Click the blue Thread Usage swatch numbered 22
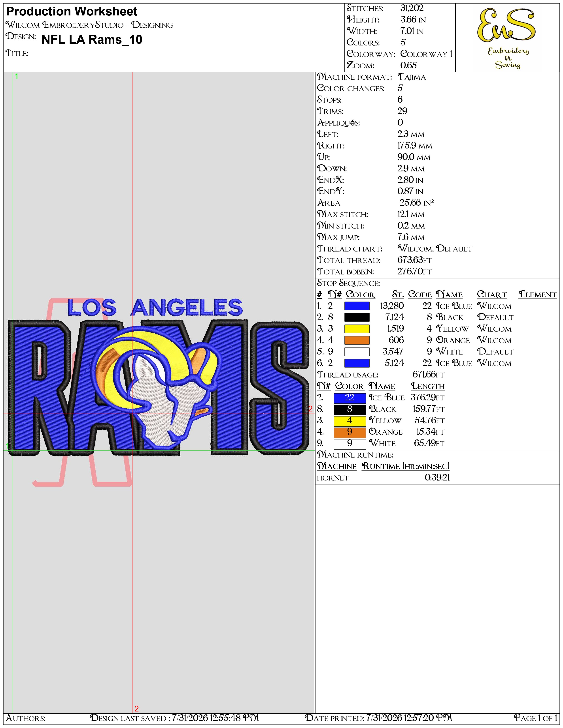This screenshot has width=563, height=728. 350,398
